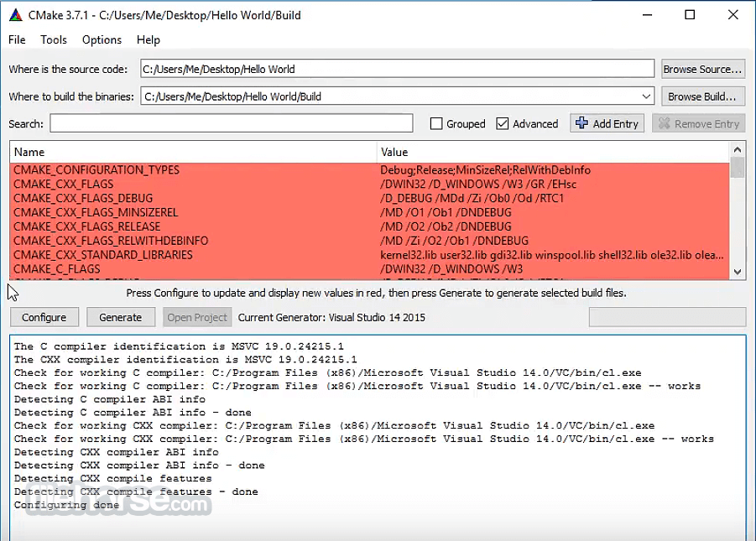Click the Remove Entry button

[x=699, y=123]
